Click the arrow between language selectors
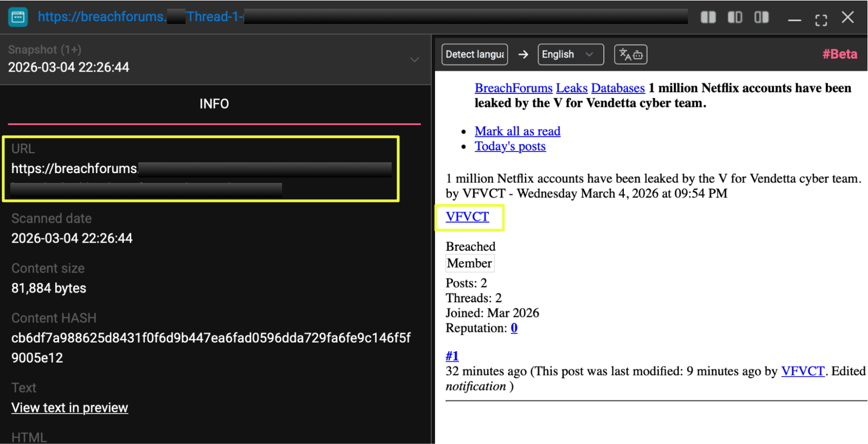 coord(523,54)
